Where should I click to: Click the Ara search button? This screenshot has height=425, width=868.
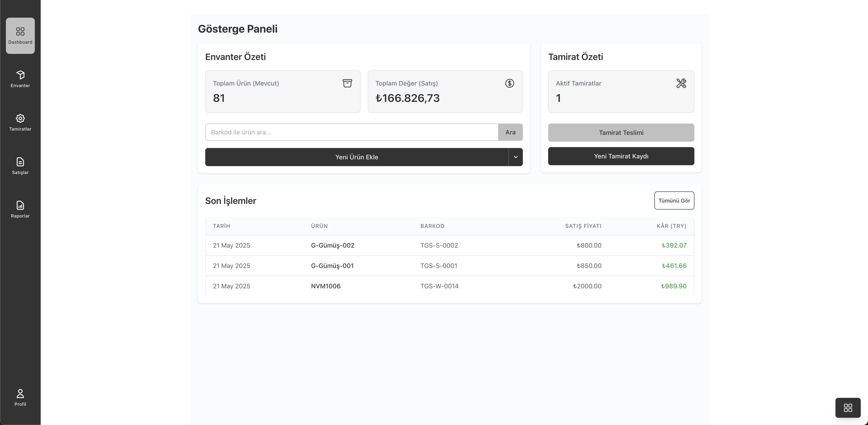(510, 132)
